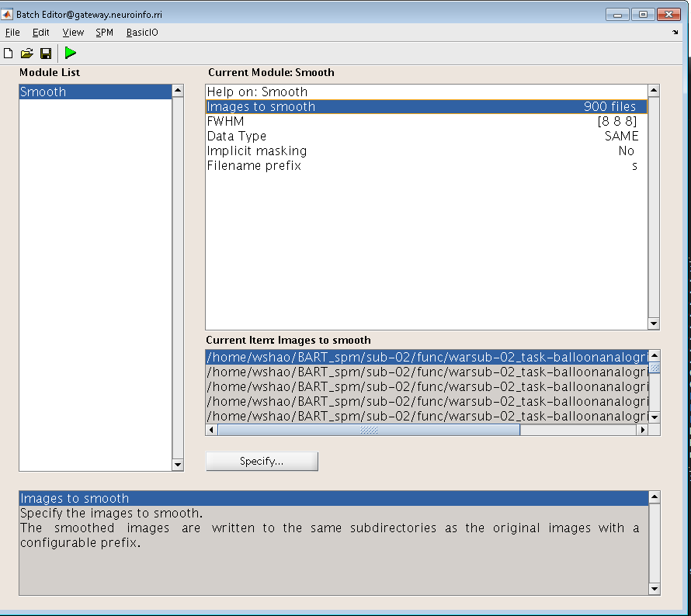Select the Help on: Smooth row

[x=426, y=92]
